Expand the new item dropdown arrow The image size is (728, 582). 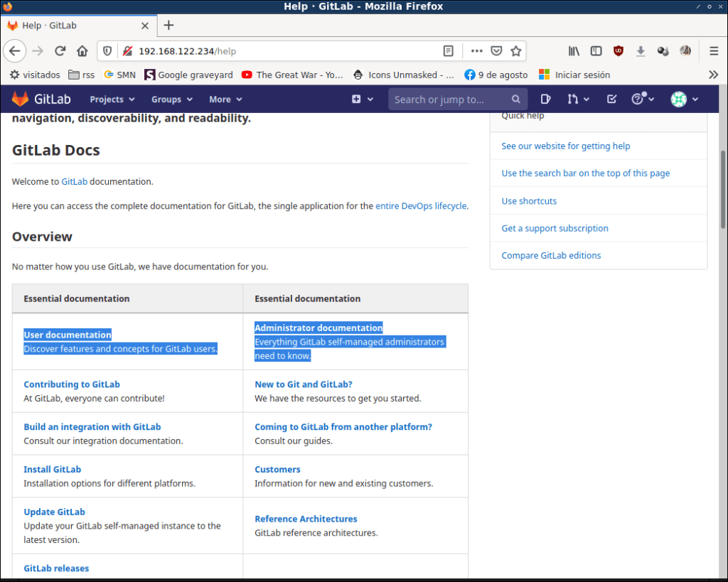(370, 99)
